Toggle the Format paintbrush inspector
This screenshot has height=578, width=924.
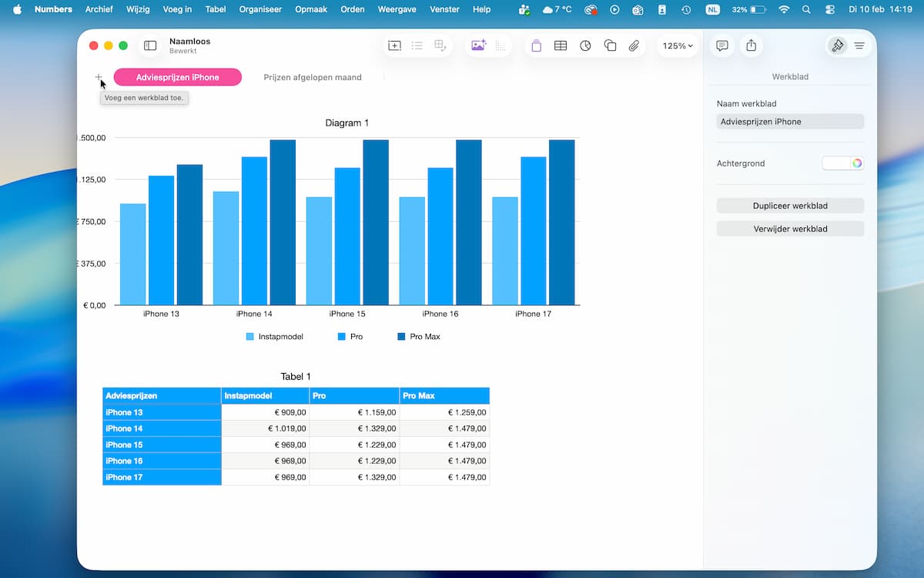[837, 46]
